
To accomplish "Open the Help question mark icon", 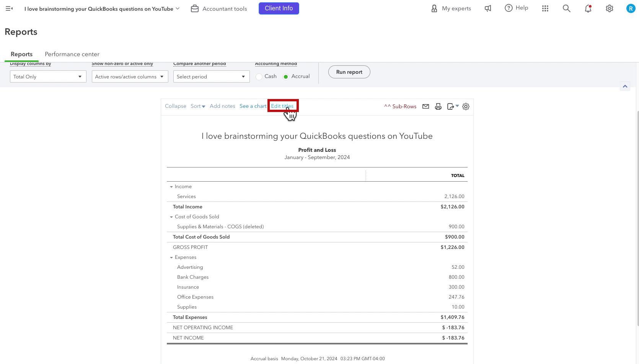I will coord(509,8).
